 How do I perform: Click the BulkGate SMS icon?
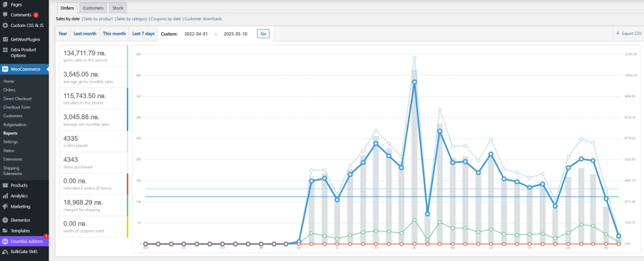click(5, 252)
